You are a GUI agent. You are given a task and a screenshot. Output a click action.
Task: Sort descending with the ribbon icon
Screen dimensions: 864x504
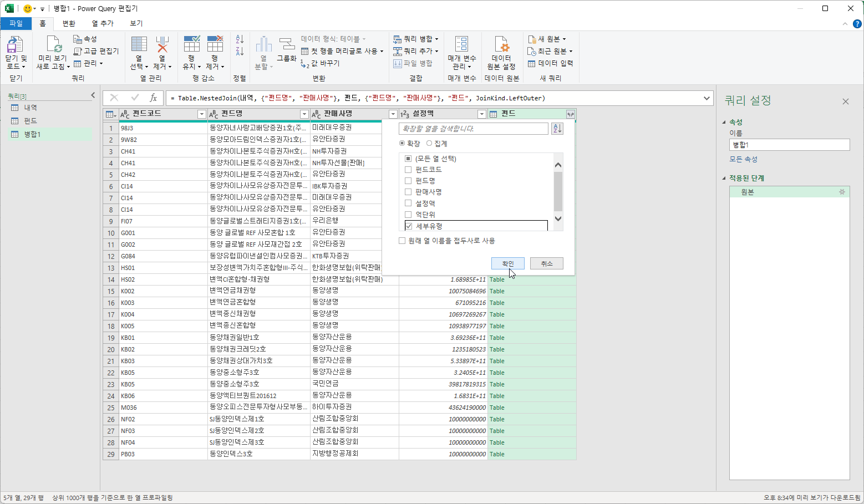[x=240, y=51]
